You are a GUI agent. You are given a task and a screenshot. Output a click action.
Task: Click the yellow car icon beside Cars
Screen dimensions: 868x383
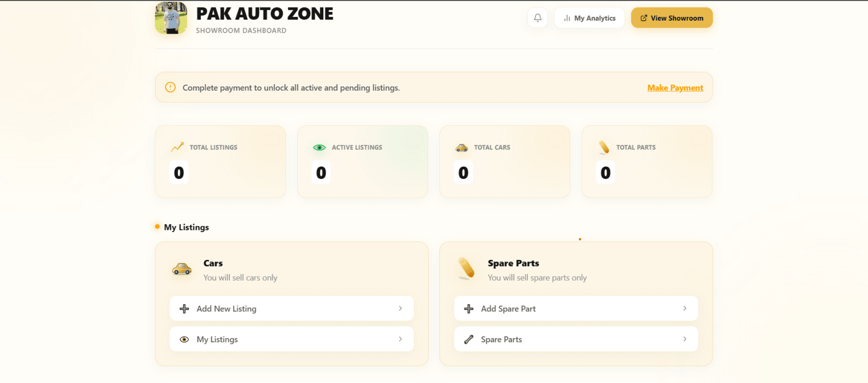pos(182,269)
